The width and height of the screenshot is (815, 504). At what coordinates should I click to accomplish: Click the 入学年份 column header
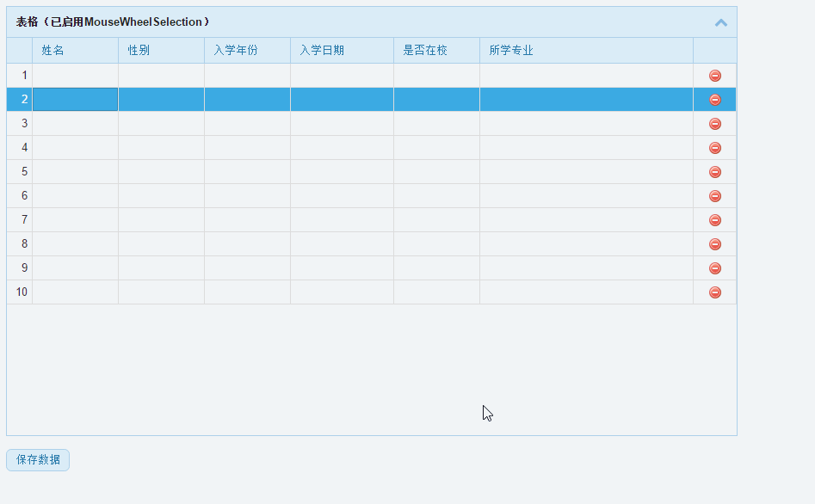247,51
